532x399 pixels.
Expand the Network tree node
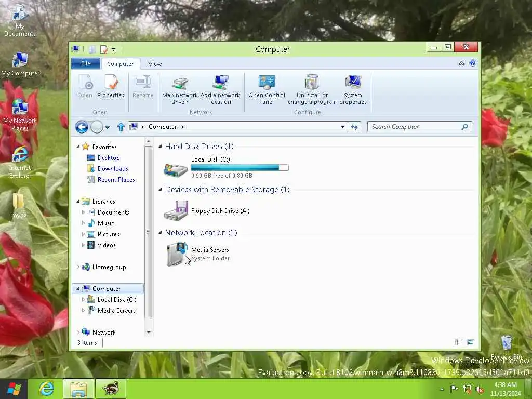click(78, 332)
